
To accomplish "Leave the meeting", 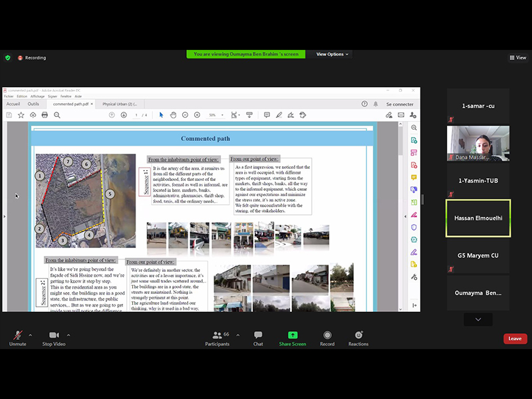I will click(x=515, y=338).
